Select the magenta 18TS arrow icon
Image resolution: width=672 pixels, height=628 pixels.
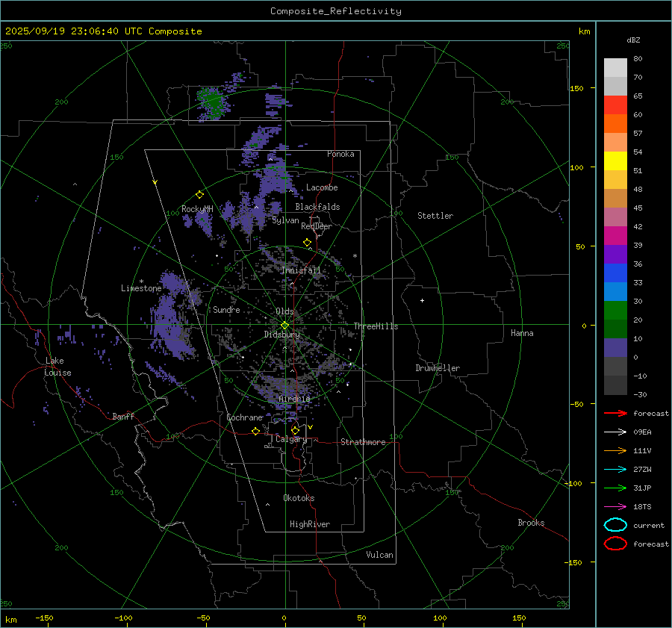[x=615, y=506]
